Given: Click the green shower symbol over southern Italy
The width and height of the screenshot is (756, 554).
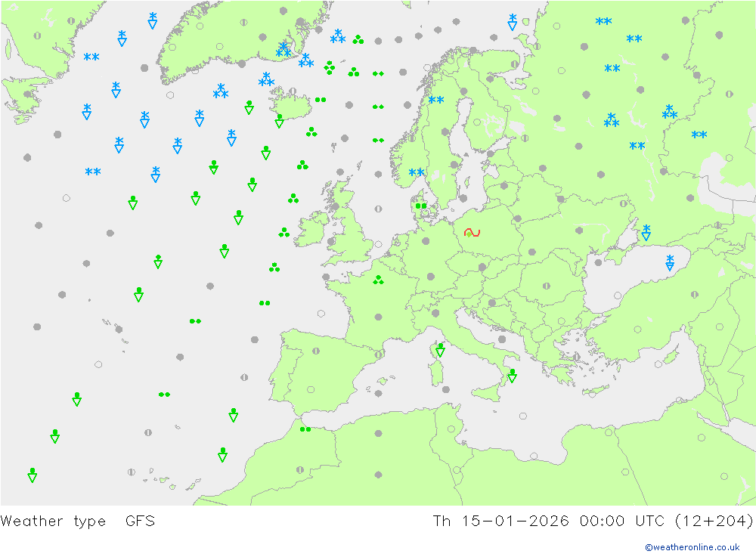Looking at the screenshot, I should [x=512, y=376].
